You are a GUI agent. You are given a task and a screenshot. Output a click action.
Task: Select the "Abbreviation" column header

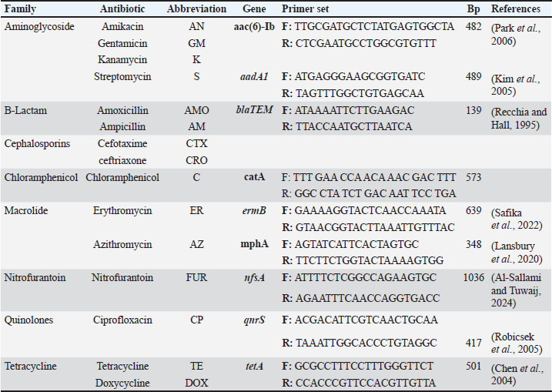(196, 9)
